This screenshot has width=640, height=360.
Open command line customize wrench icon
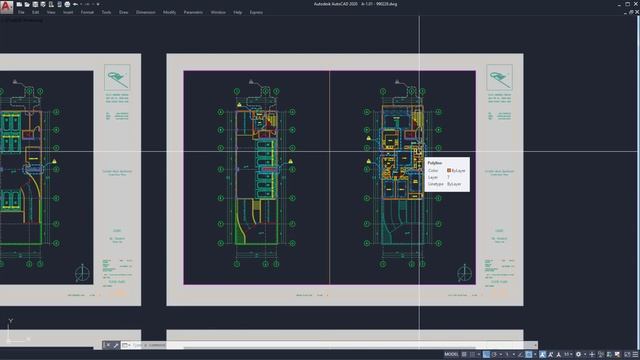(x=116, y=345)
